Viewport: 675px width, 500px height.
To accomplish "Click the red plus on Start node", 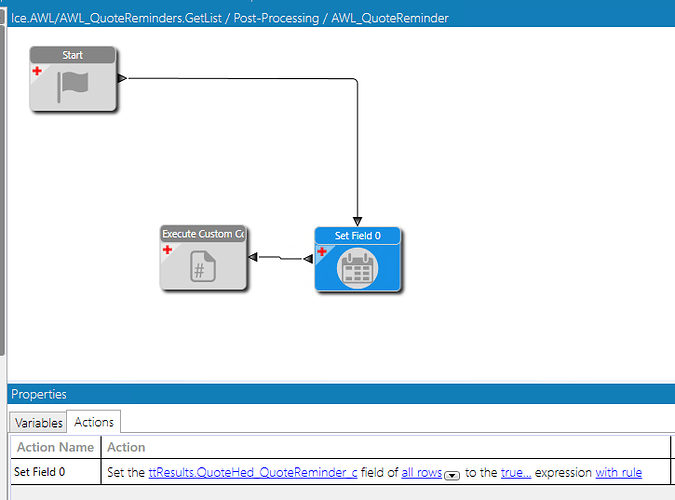I will (x=37, y=71).
